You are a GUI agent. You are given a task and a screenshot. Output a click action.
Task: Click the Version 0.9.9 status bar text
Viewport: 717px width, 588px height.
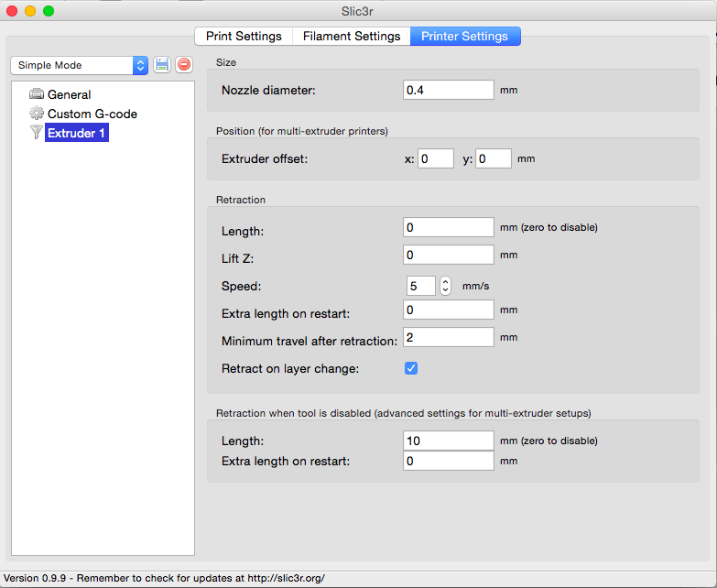164,578
